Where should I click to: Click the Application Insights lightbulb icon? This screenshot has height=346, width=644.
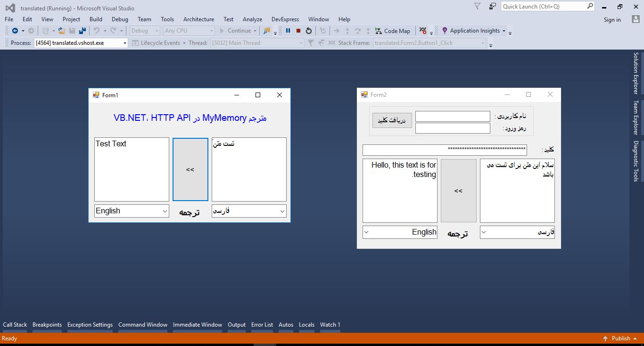pyautogui.click(x=444, y=31)
